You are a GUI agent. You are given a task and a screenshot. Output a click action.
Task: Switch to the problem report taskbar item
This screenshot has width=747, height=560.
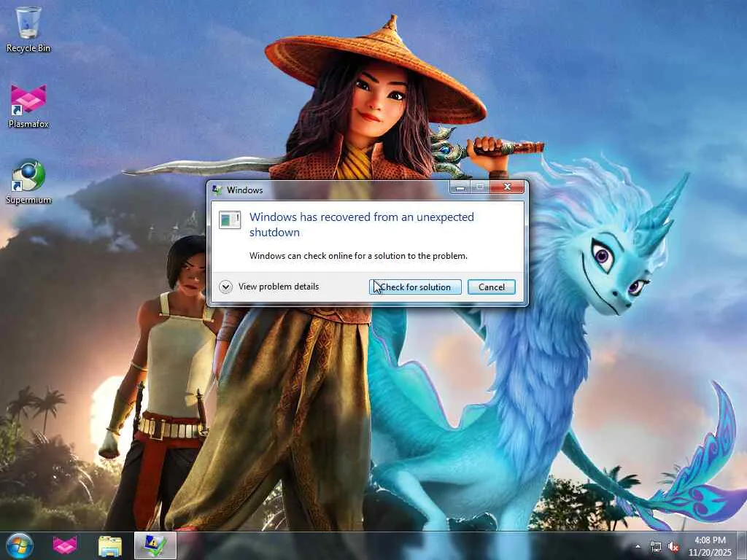pos(155,545)
